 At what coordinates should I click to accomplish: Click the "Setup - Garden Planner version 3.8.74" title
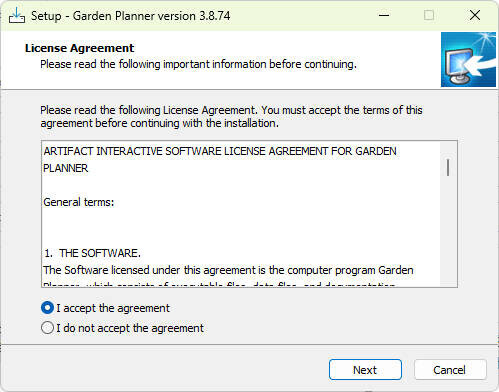click(x=130, y=16)
